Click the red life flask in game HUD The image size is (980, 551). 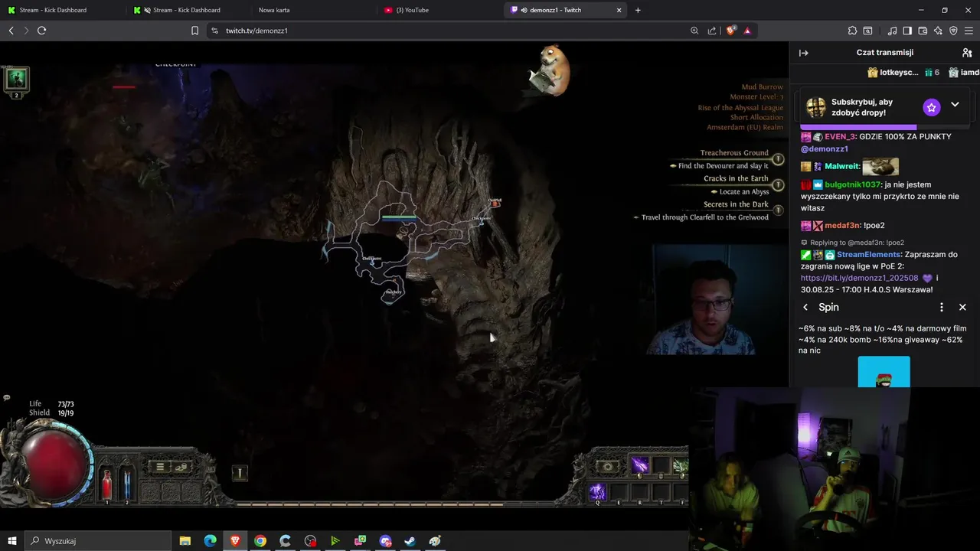click(107, 485)
